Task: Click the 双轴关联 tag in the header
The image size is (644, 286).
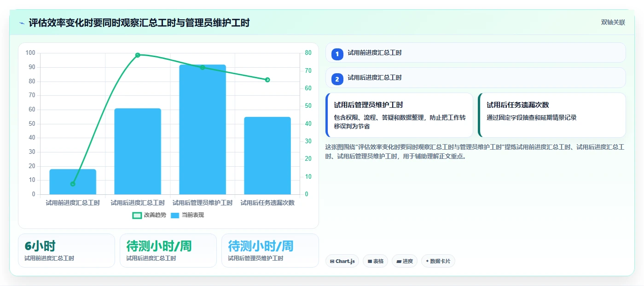Action: 613,22
